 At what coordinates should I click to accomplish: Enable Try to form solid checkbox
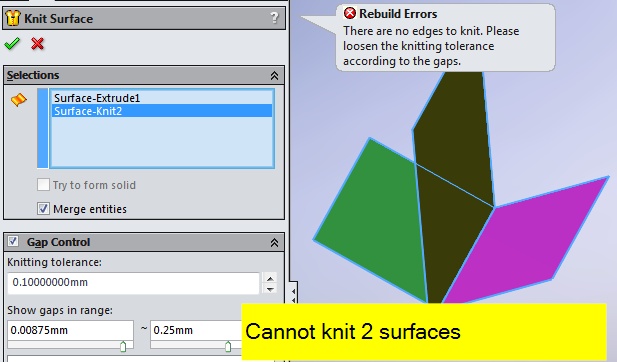click(x=43, y=185)
